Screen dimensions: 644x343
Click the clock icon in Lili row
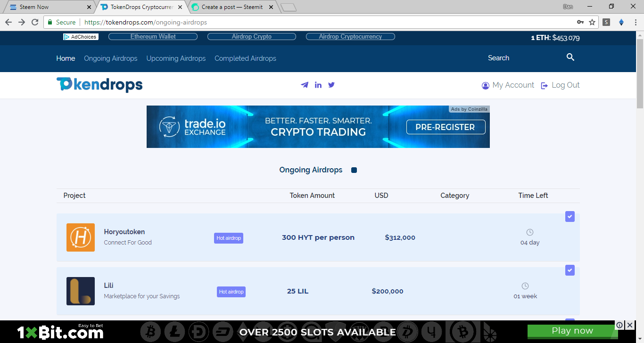point(525,286)
